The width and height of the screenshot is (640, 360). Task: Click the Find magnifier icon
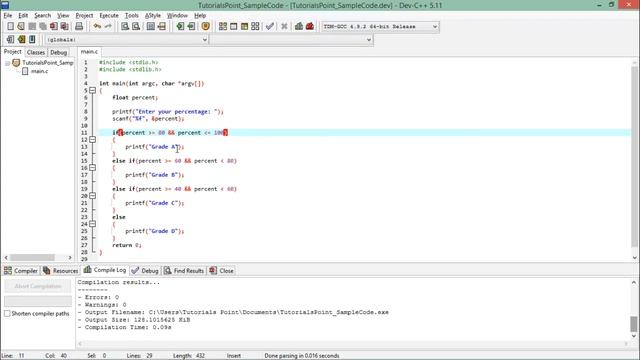[125, 27]
